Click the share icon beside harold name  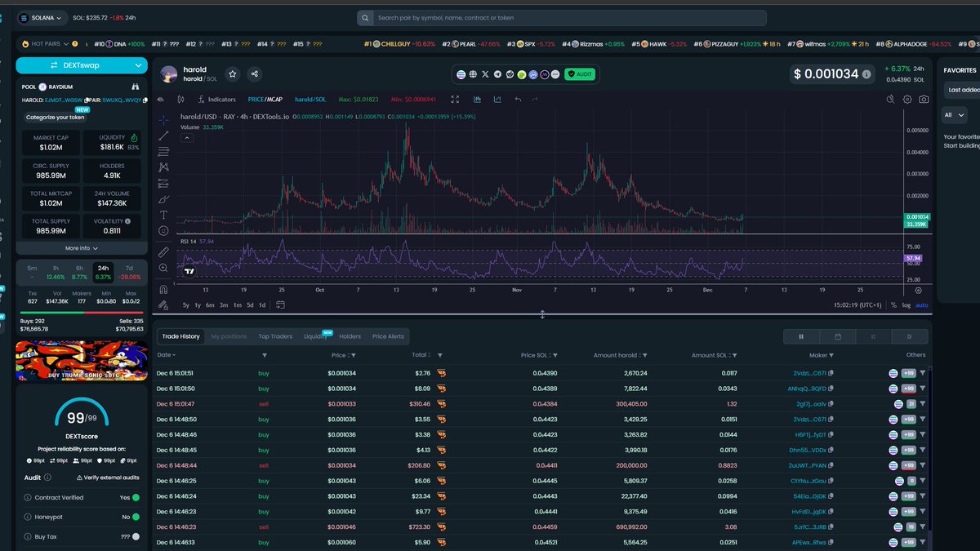pos(255,74)
